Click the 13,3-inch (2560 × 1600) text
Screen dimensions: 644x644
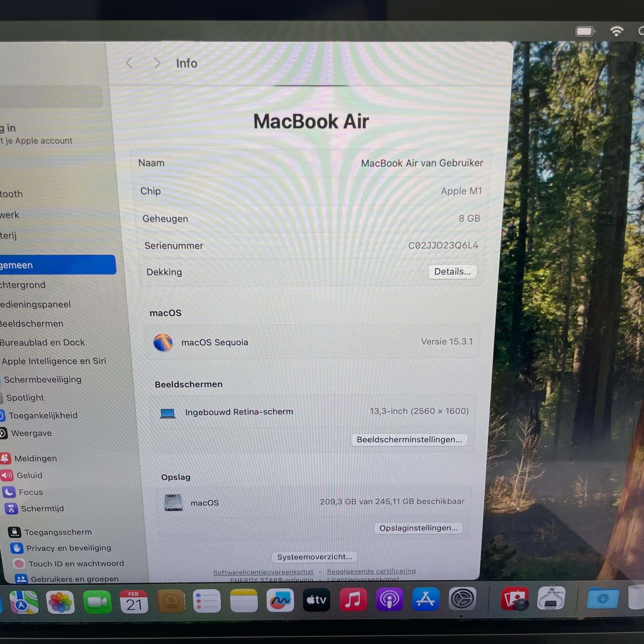pos(419,411)
